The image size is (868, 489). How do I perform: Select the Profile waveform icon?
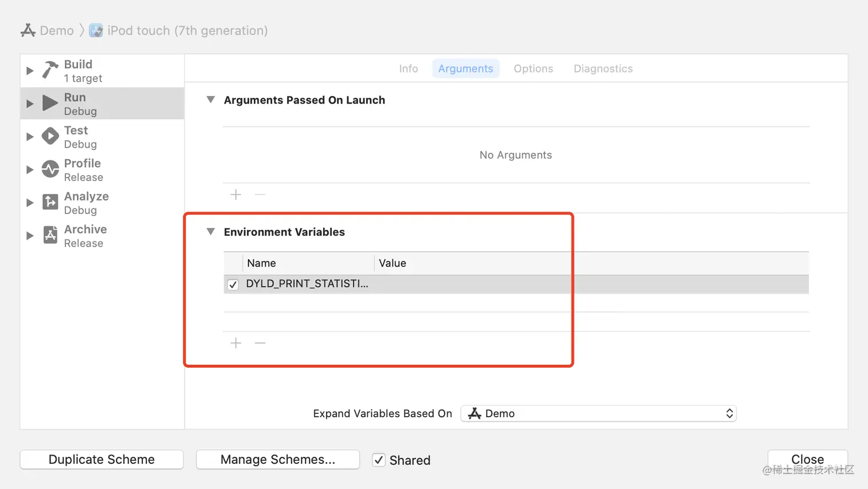tap(51, 170)
